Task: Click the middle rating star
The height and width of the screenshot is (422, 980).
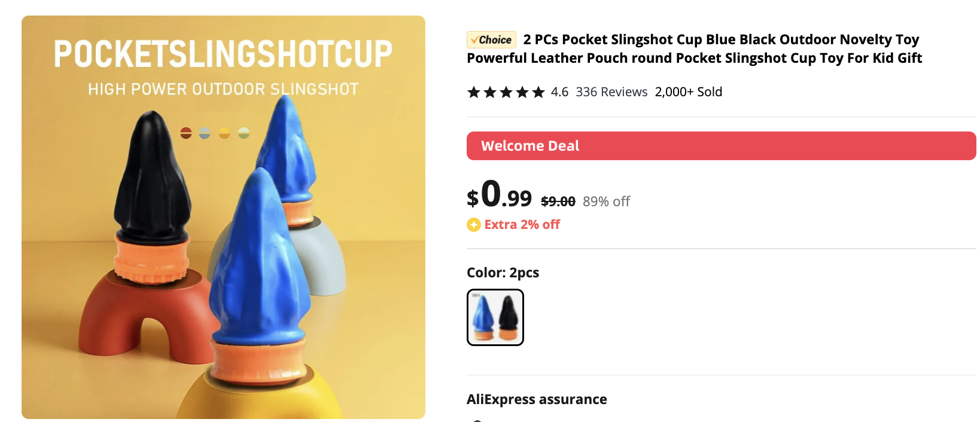Action: (506, 92)
